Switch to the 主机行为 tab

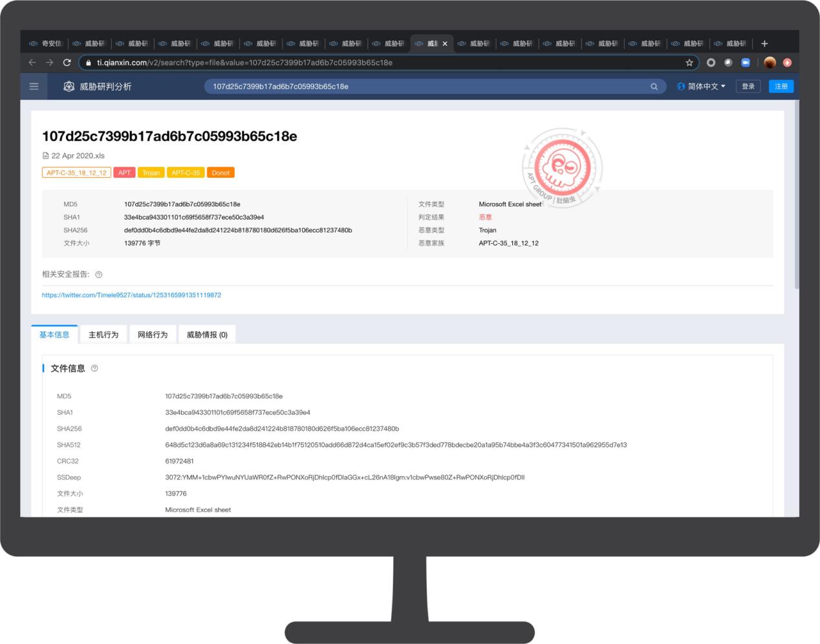coord(103,335)
